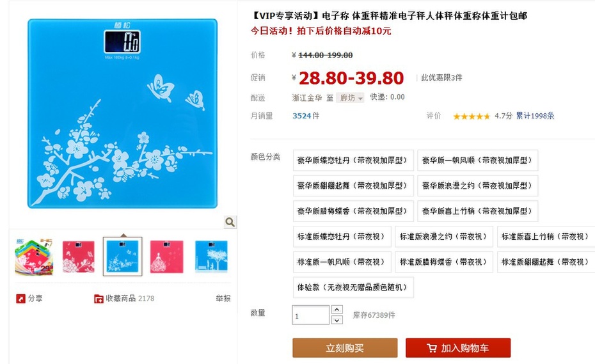Click the shopping cart icon on red button

[431, 347]
